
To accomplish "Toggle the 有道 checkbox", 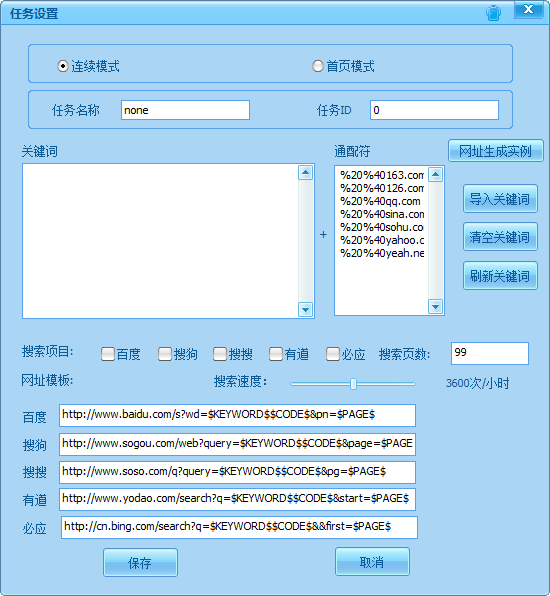I will (x=276, y=354).
